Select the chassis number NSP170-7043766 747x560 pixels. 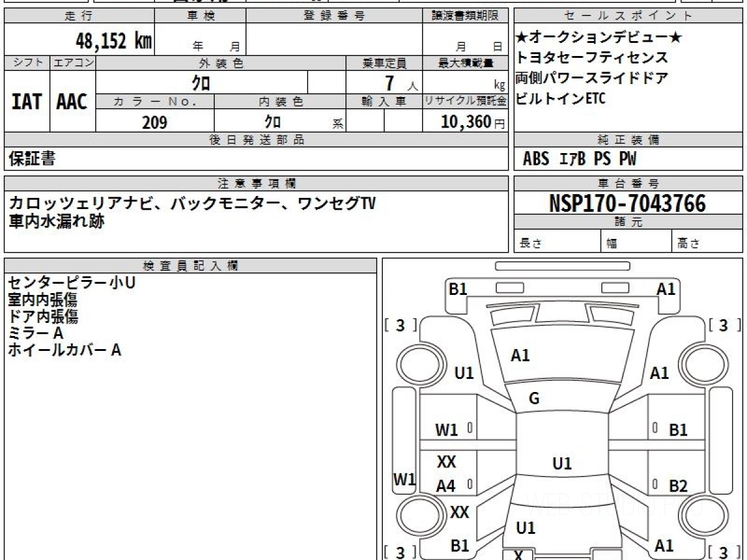[x=628, y=203]
